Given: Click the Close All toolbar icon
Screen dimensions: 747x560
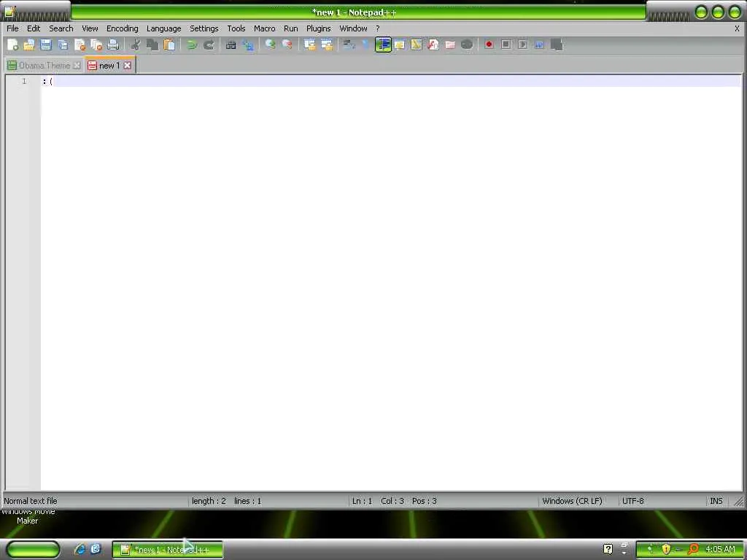Looking at the screenshot, I should (x=96, y=44).
